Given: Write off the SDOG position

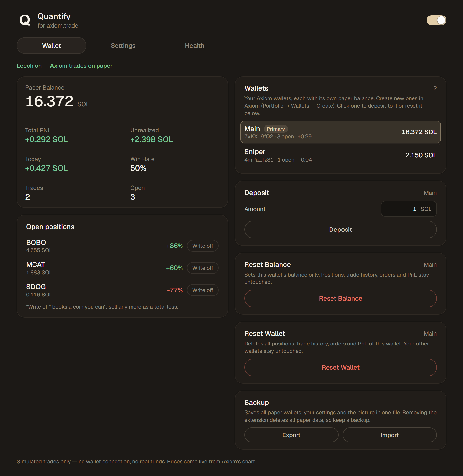Looking at the screenshot, I should coord(203,290).
